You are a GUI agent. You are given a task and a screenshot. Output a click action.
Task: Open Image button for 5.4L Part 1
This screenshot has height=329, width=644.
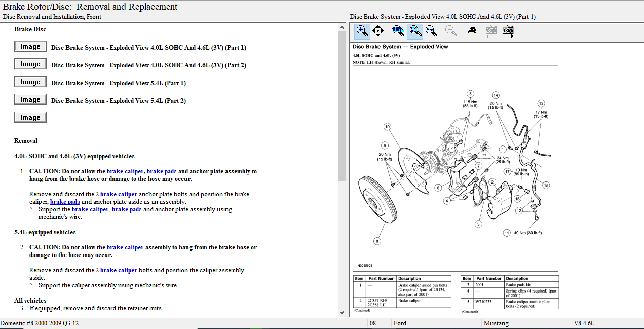pos(30,82)
